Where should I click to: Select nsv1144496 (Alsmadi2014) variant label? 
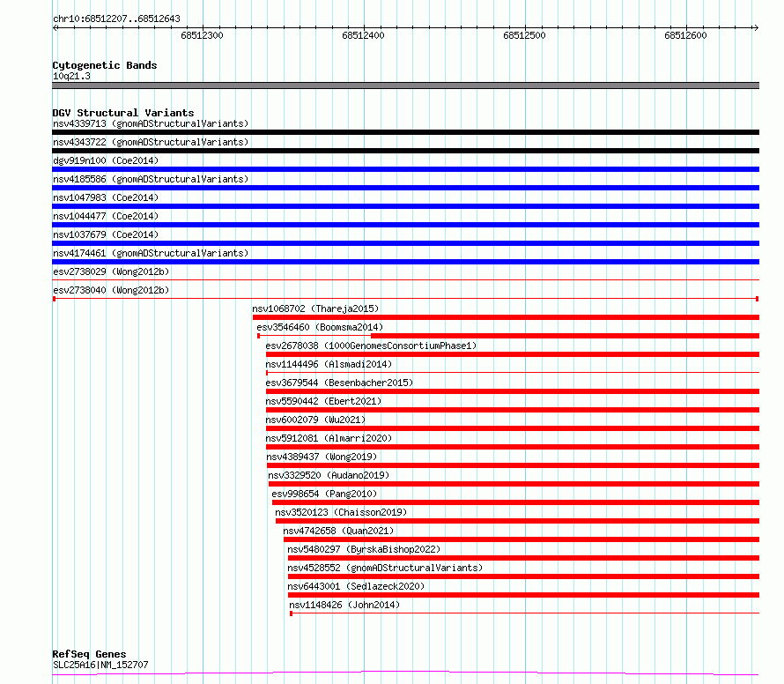pos(329,364)
